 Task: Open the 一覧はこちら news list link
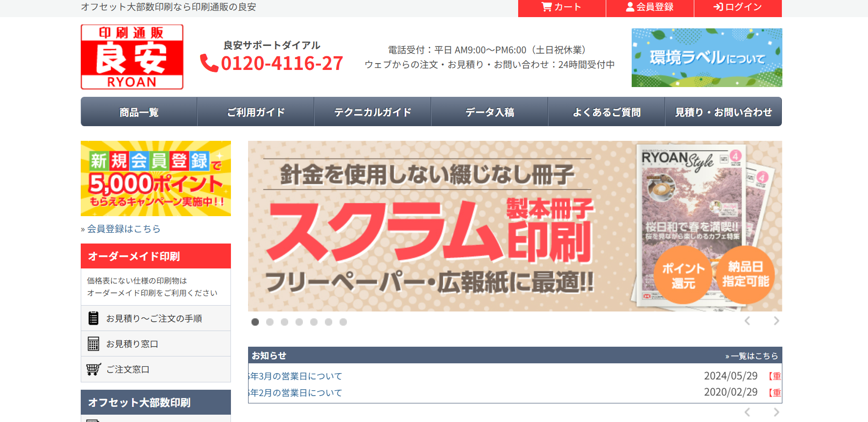pos(752,356)
